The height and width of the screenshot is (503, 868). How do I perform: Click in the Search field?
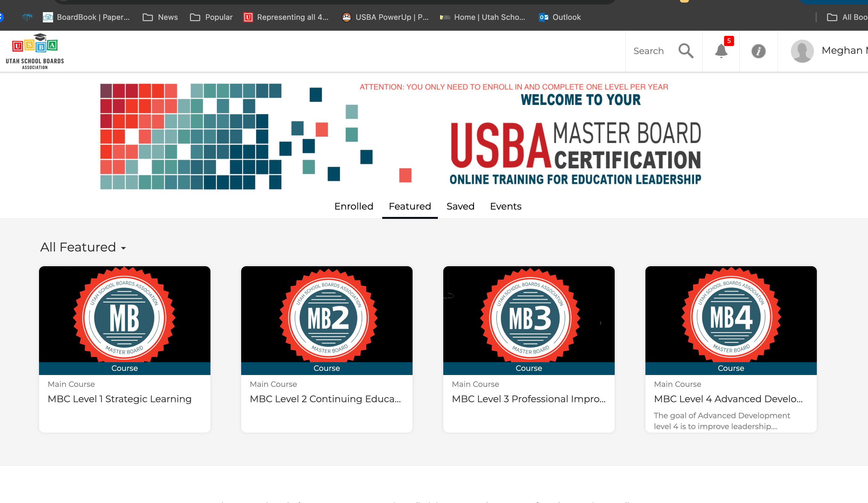[649, 51]
